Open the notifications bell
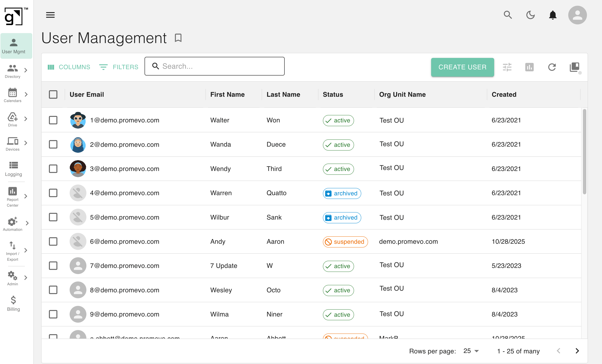The height and width of the screenshot is (364, 602). point(553,15)
